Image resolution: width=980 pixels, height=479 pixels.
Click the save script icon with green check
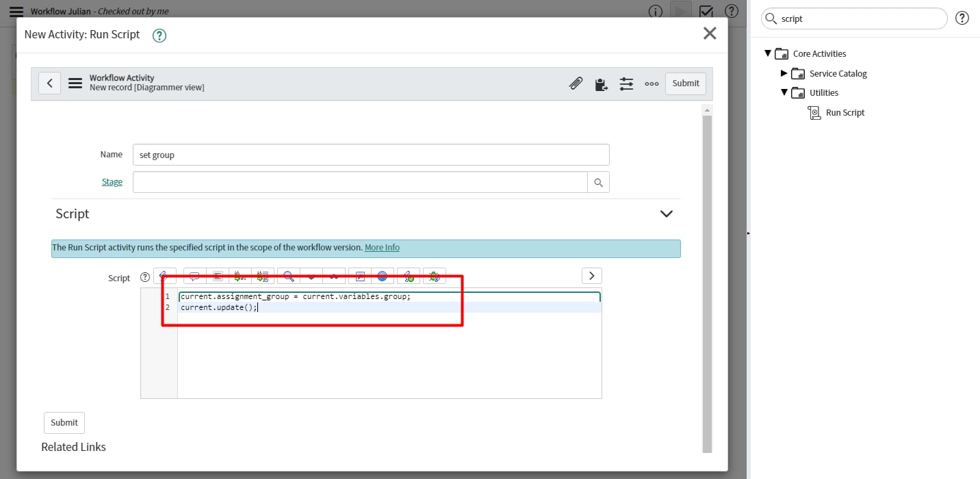[408, 276]
